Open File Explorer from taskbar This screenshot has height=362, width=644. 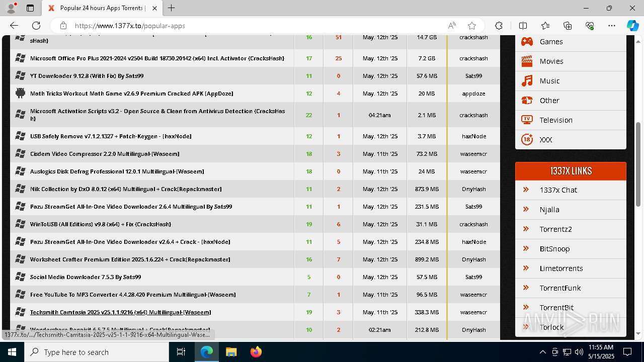coord(231,352)
